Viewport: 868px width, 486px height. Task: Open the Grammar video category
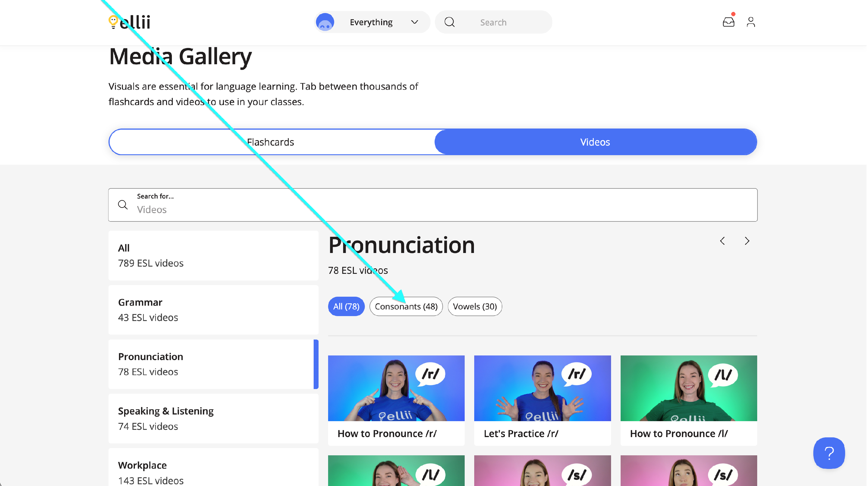point(213,310)
